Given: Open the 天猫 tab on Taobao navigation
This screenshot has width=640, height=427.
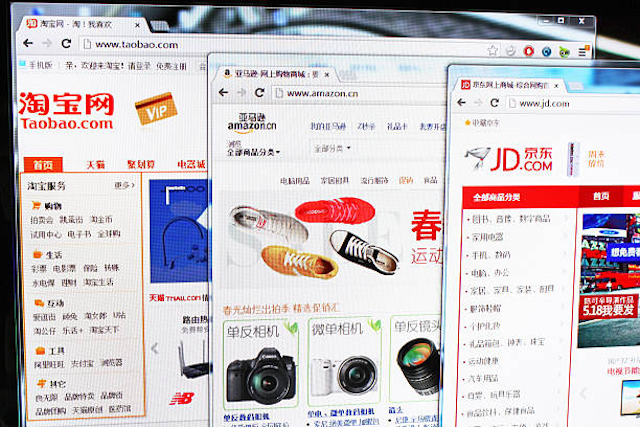Looking at the screenshot, I should pos(95,164).
